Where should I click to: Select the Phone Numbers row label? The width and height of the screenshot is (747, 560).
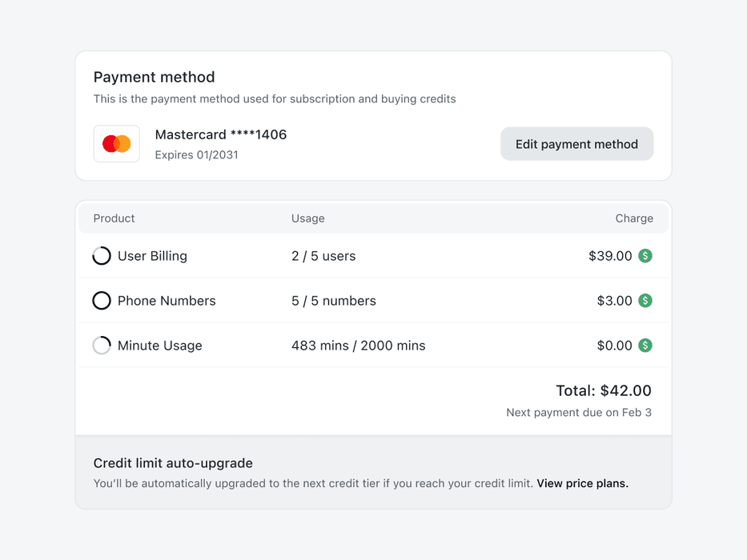click(167, 301)
